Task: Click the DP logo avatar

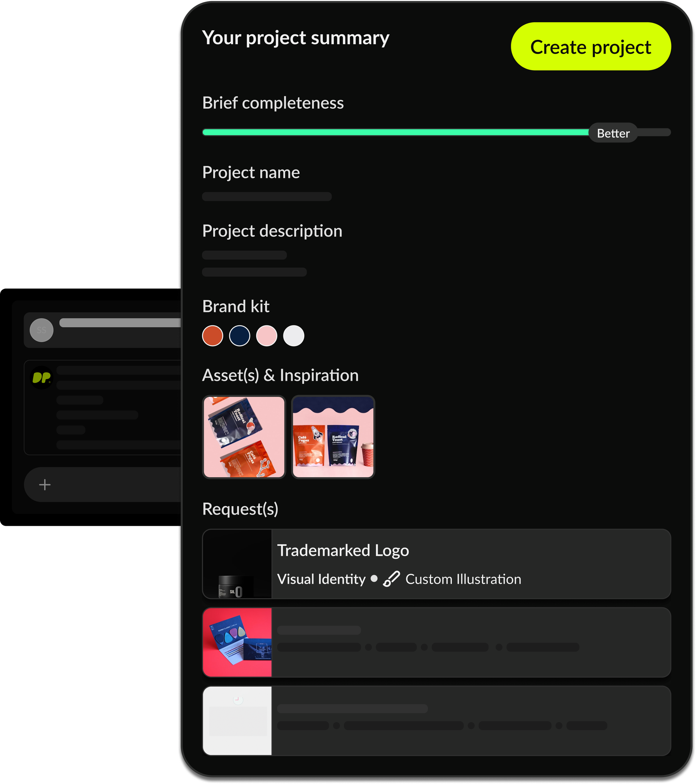Action: click(x=41, y=378)
